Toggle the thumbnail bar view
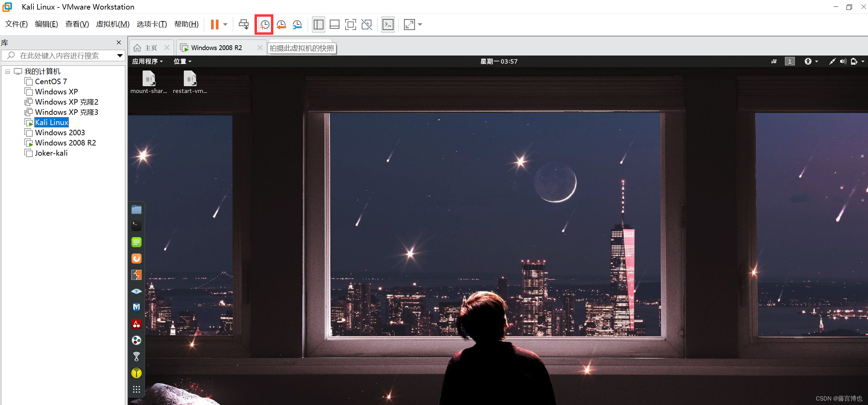Image resolution: width=868 pixels, height=405 pixels. 335,24
